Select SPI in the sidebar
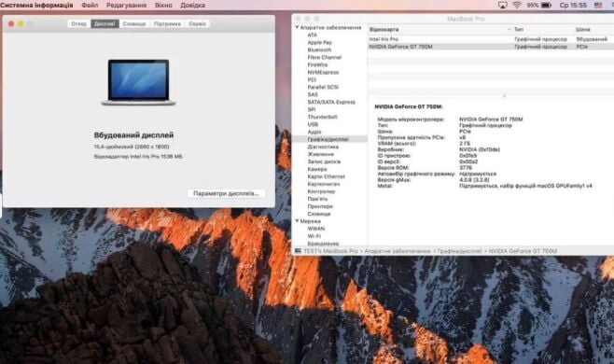Screen dimensions: 614x364 click(x=312, y=109)
